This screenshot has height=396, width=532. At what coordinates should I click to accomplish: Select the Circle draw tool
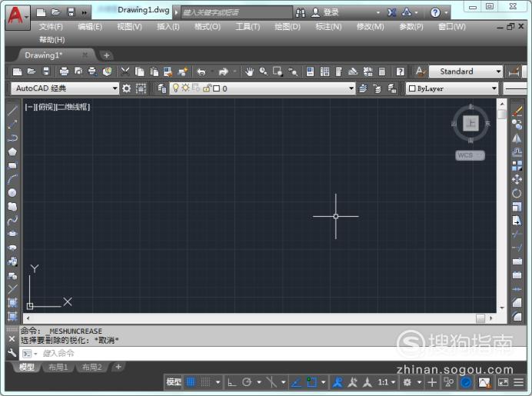point(12,193)
